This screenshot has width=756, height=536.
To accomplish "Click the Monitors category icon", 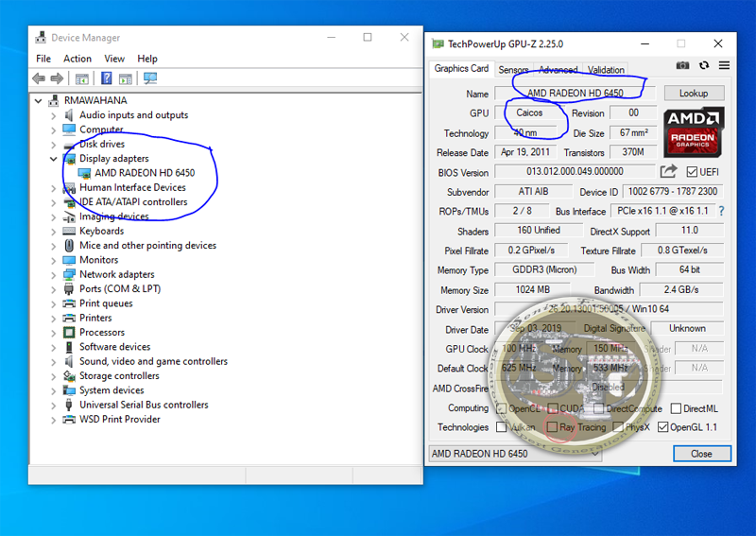I will click(x=69, y=260).
